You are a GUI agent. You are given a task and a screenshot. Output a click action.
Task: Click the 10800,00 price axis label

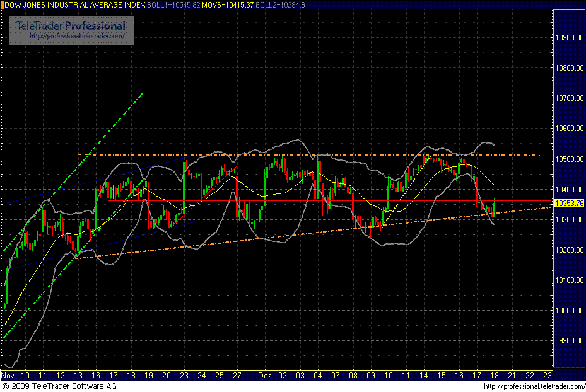(569, 68)
